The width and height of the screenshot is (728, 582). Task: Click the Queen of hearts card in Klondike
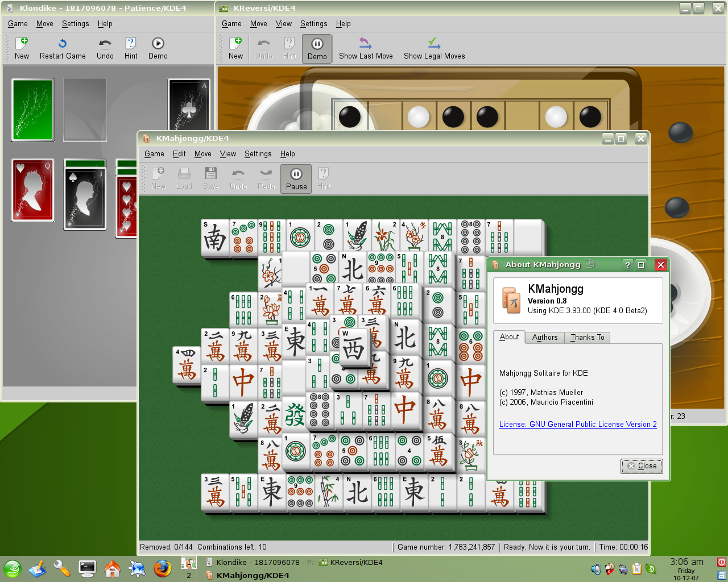coord(32,190)
